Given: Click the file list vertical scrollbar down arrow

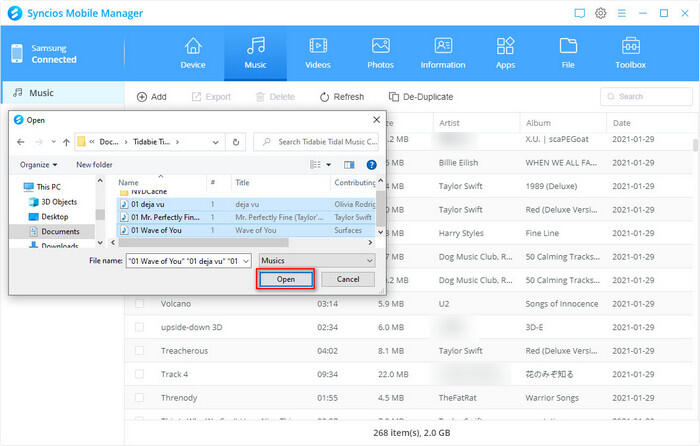Looking at the screenshot, I should point(380,232).
